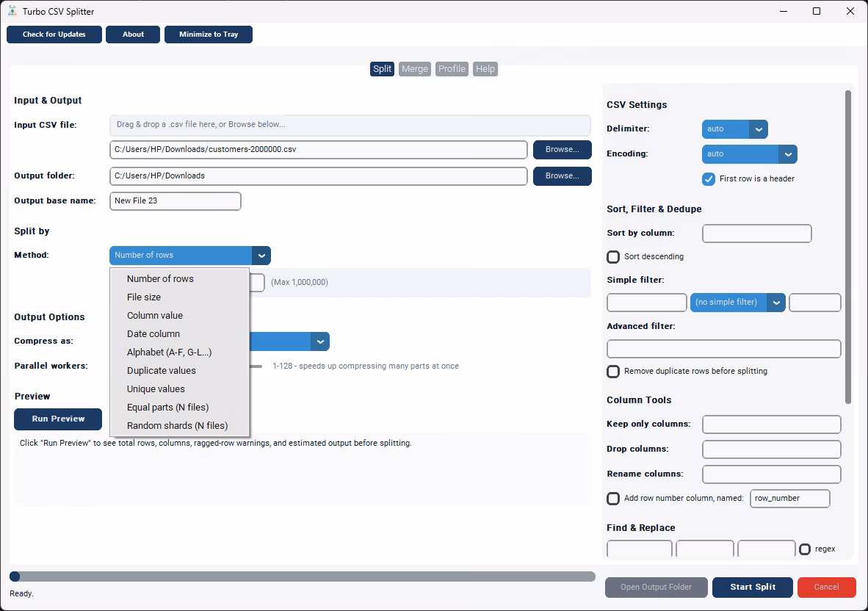
Task: Select Alphabet (A-F, G-L...) option
Action: pos(180,352)
